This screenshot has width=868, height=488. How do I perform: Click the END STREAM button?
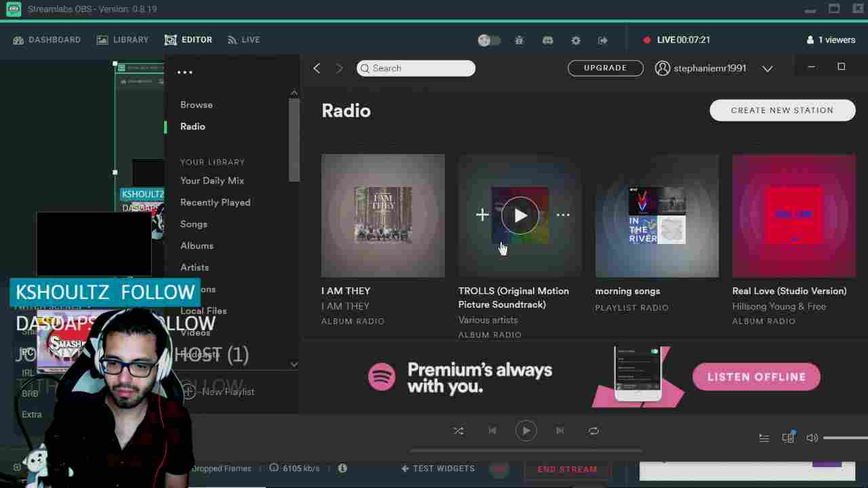point(568,469)
